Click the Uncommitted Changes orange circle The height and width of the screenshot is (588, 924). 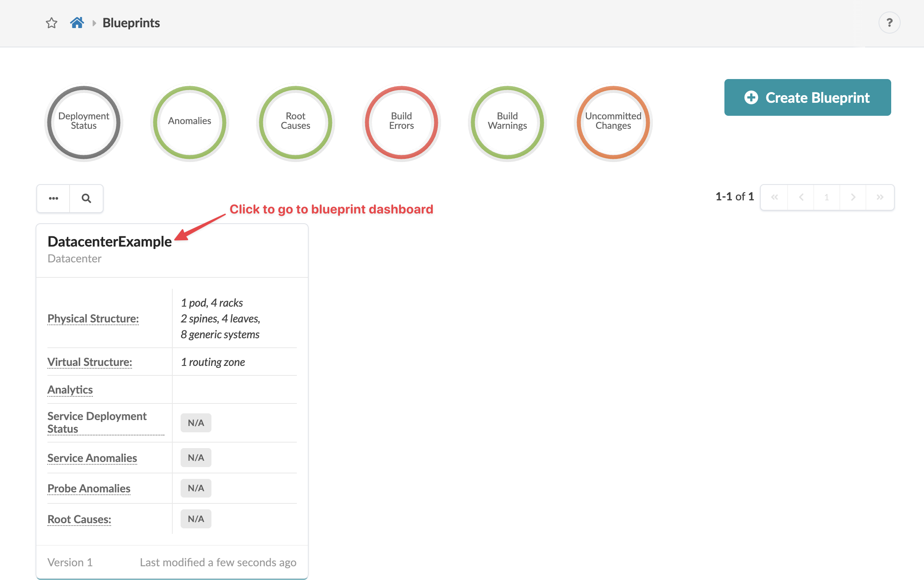coord(613,122)
